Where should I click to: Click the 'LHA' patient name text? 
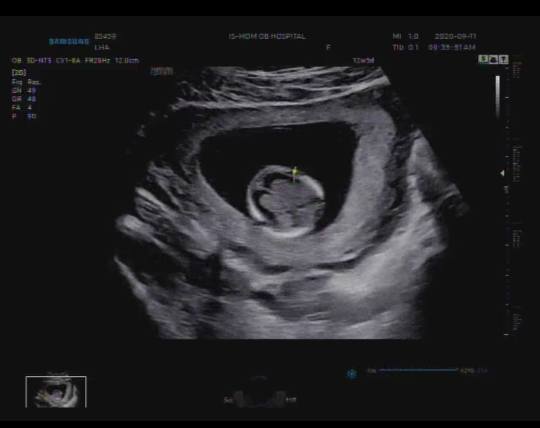(102, 47)
